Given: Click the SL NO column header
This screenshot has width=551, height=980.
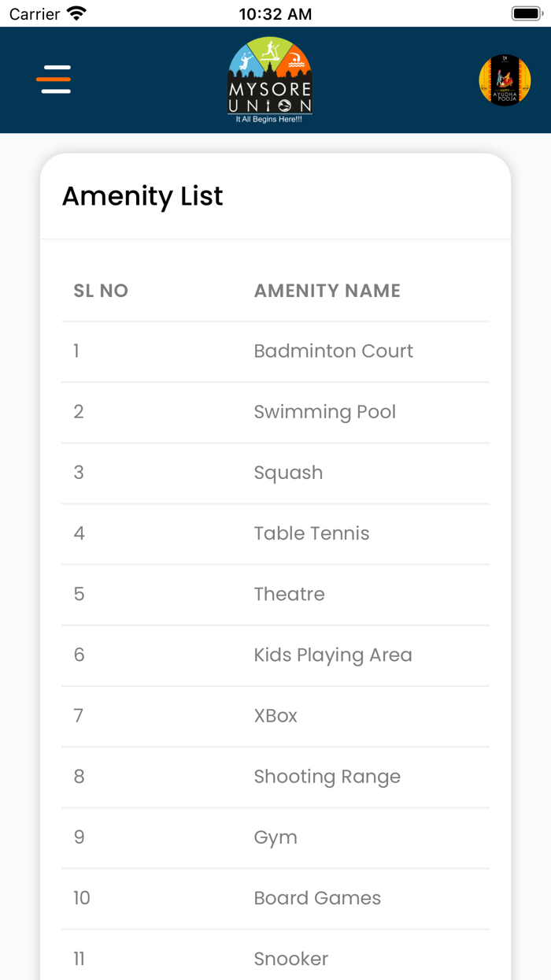Looking at the screenshot, I should click(101, 291).
